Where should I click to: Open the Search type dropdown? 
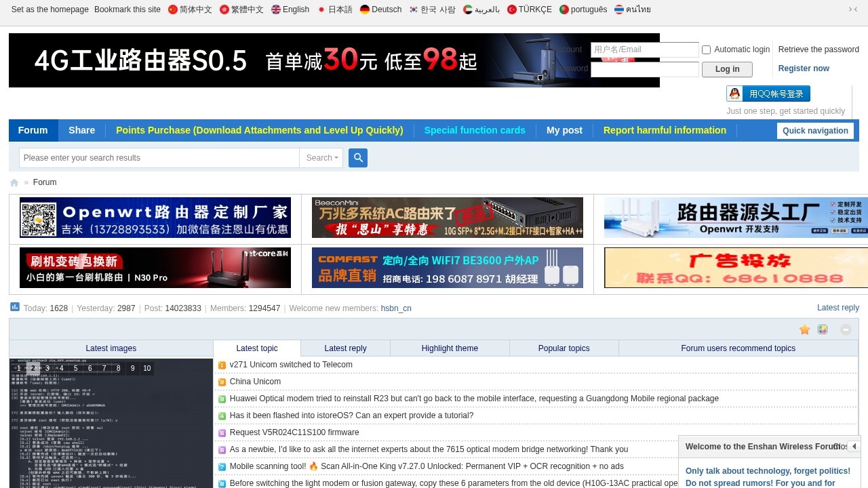tap(321, 158)
